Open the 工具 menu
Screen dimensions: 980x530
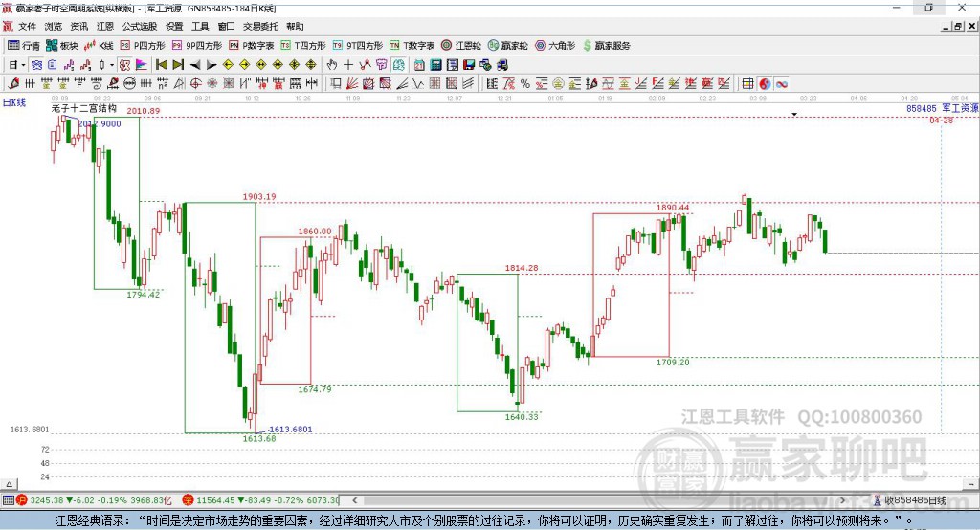coord(200,26)
